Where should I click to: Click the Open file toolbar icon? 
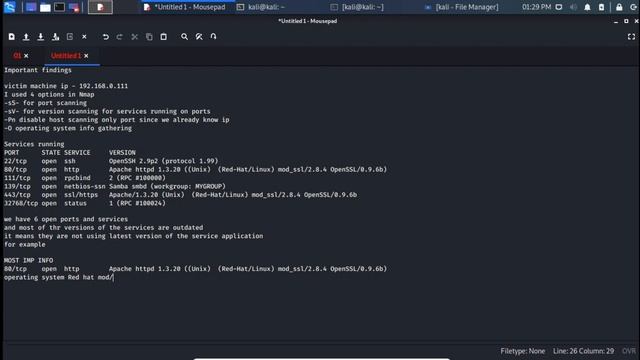pos(26,37)
